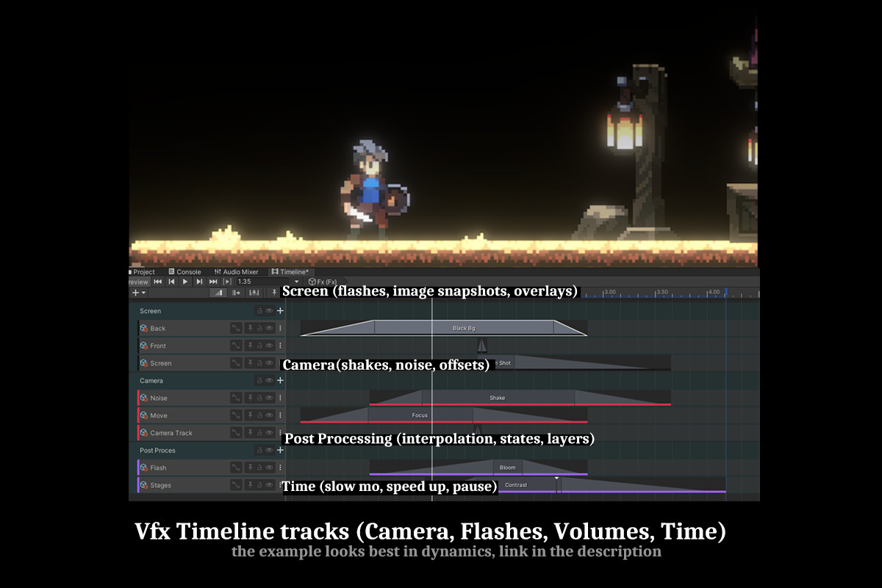Select the Replace edit mode icon
The image size is (882, 588).
(x=254, y=292)
